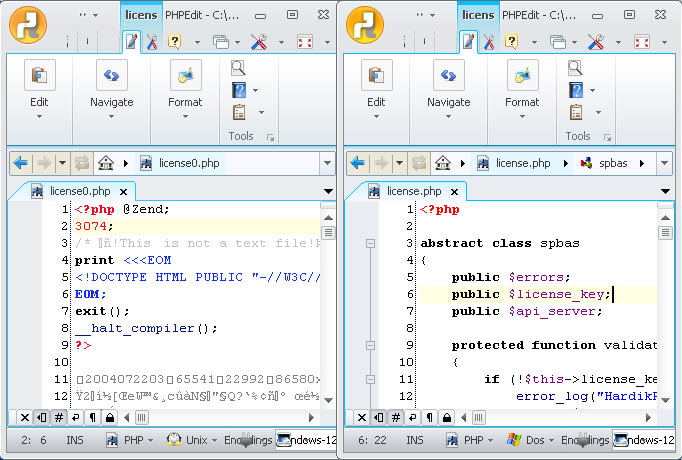Image resolution: width=682 pixels, height=460 pixels.
Task: Open the document tab list dropdown in the license0.php window
Action: pos(328,191)
